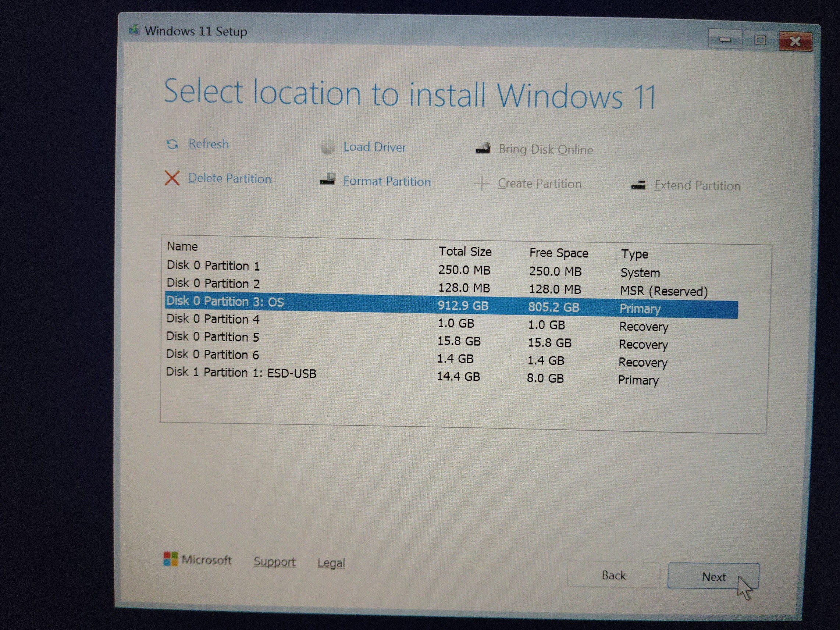840x630 pixels.
Task: Click the 14.4 GB total size cell
Action: point(458,376)
